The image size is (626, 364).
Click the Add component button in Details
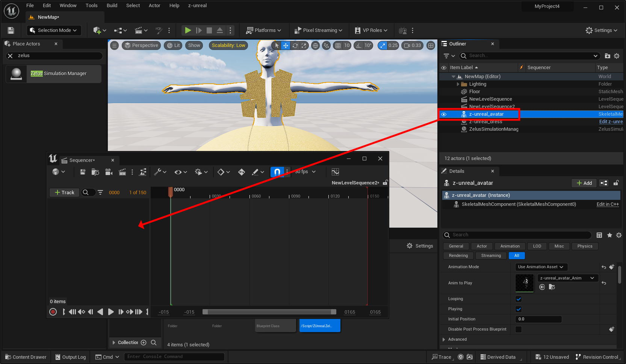tap(584, 183)
